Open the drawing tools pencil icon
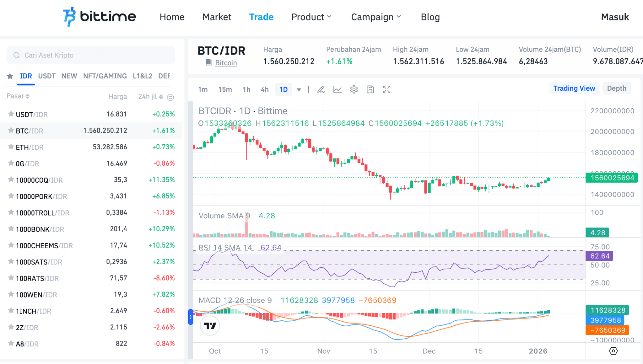 [x=321, y=90]
